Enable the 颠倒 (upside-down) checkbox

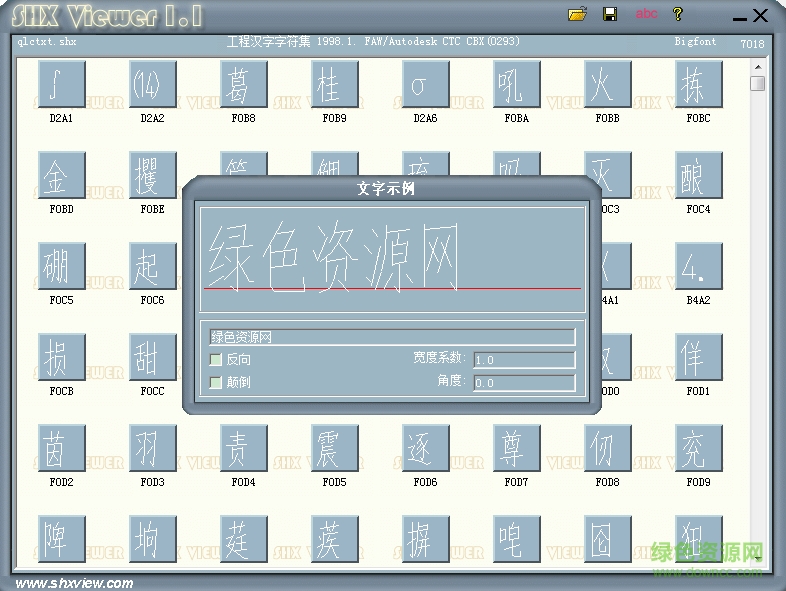pyautogui.click(x=216, y=382)
